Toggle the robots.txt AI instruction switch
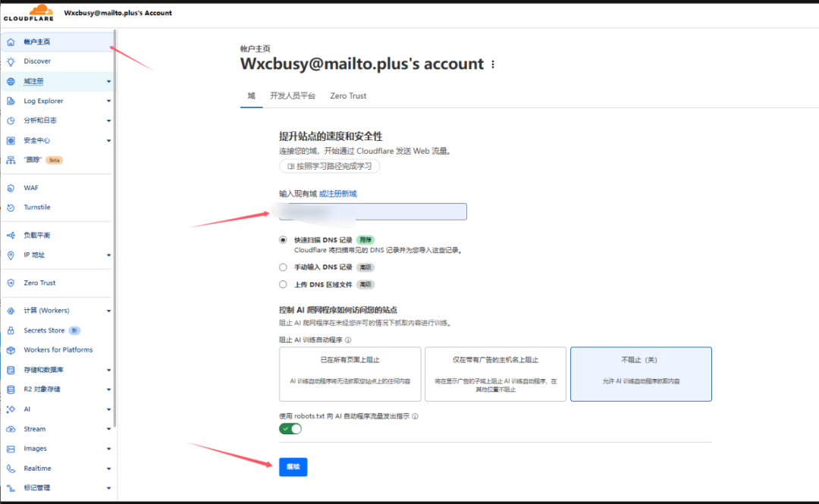Viewport: 819px width, 504px height. pyautogui.click(x=290, y=429)
